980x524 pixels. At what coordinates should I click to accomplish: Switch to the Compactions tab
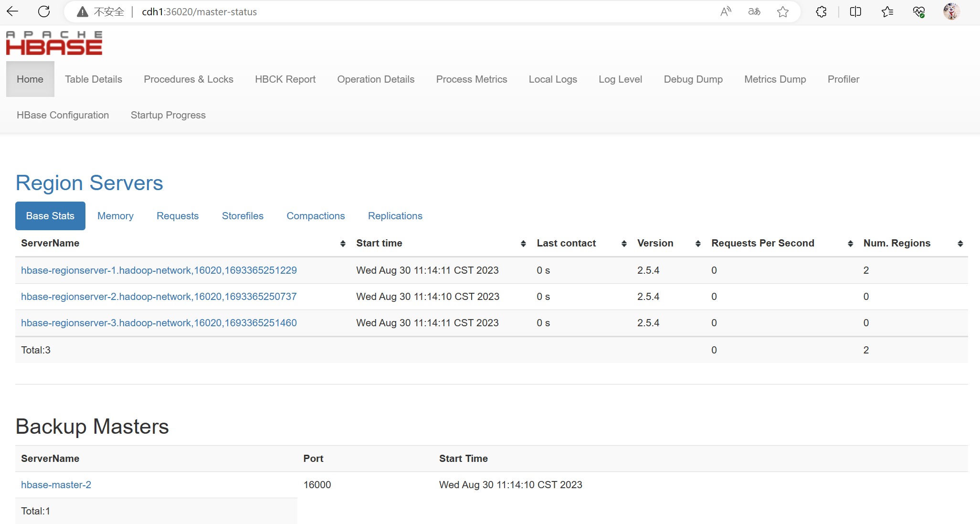pos(316,216)
